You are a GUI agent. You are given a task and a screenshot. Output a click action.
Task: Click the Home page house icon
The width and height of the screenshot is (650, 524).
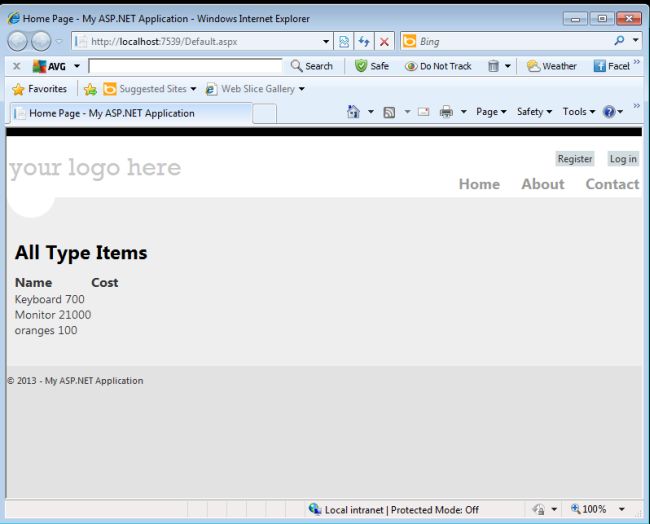pos(353,112)
